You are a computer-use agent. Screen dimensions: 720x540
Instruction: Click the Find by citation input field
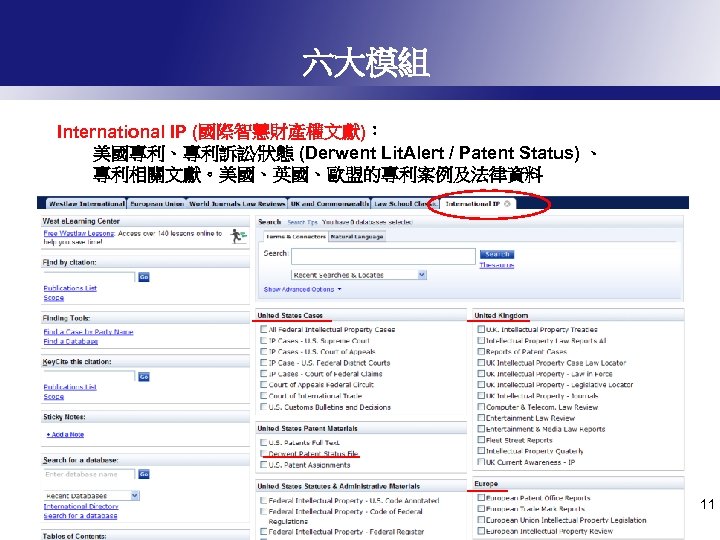(x=90, y=277)
